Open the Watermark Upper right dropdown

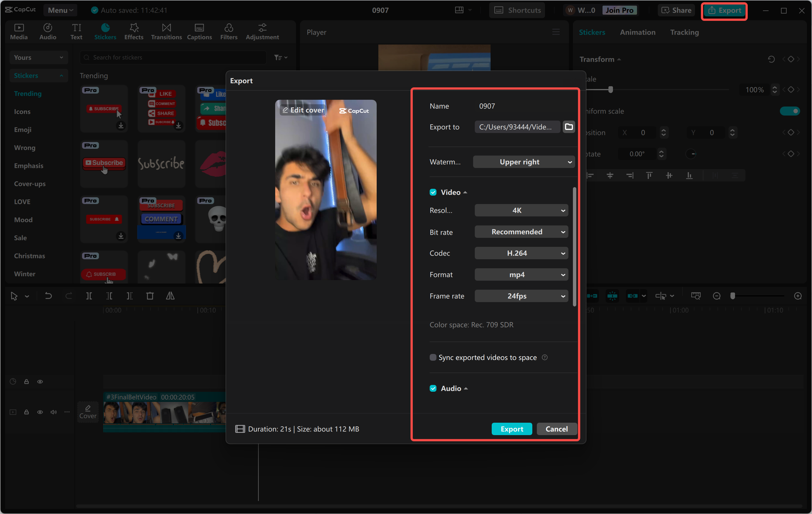point(523,162)
